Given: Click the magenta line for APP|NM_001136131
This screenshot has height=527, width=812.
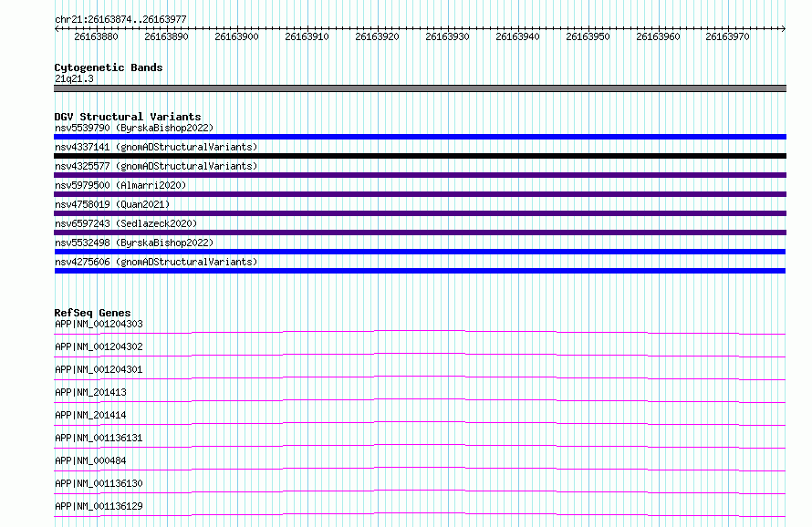Looking at the screenshot, I should click(420, 446).
